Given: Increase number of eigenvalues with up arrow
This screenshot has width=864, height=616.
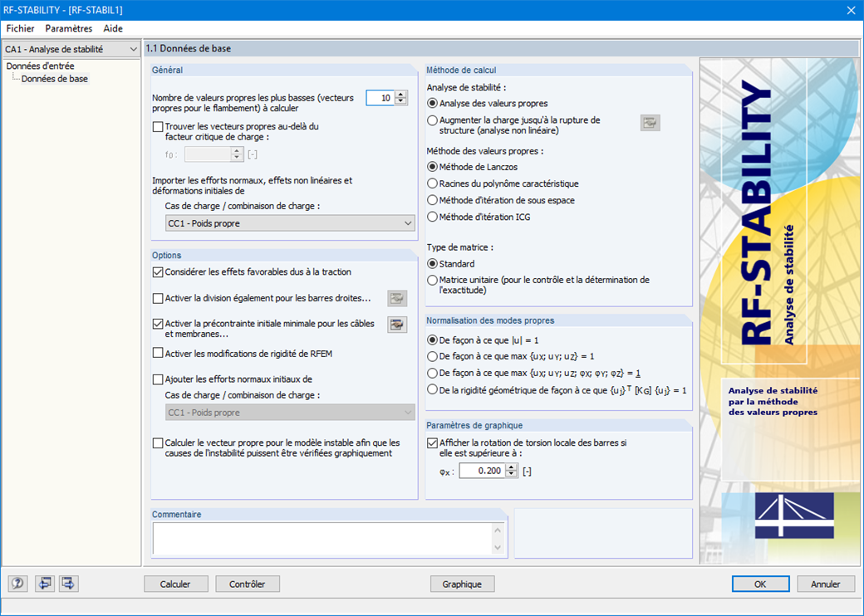Looking at the screenshot, I should (x=401, y=94).
